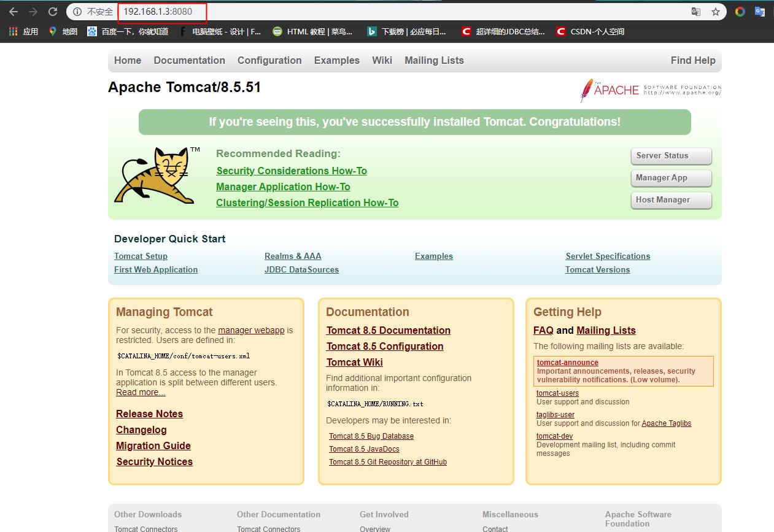Go to the Home nav item
Viewport: 774px width, 532px height.
[x=128, y=60]
